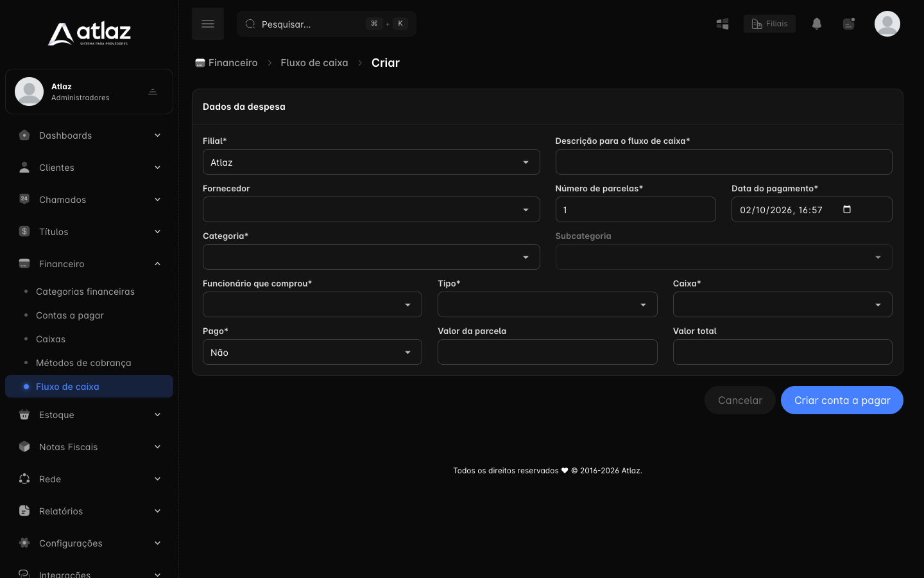Open the user avatar profile menu
The image size is (924, 578).
point(887,24)
